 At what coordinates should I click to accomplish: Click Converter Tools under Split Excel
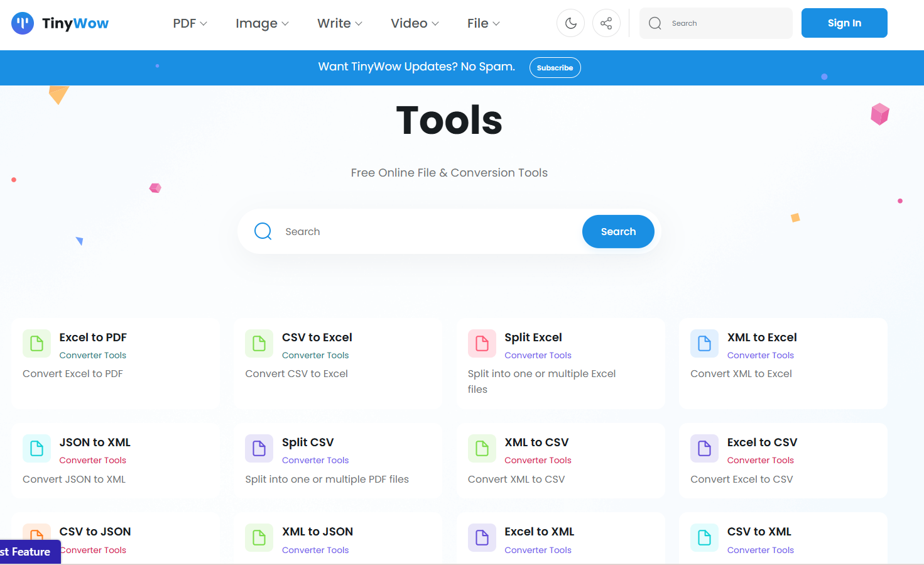538,355
